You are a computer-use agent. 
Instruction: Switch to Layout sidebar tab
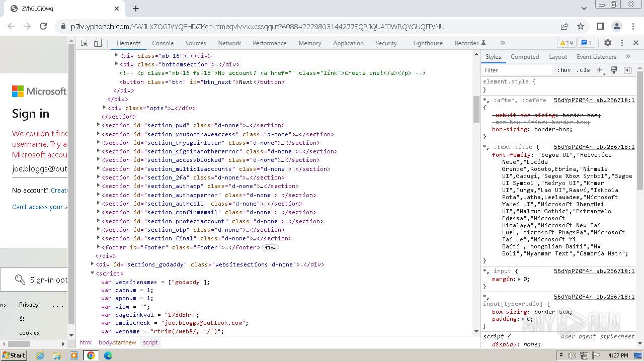click(x=558, y=57)
